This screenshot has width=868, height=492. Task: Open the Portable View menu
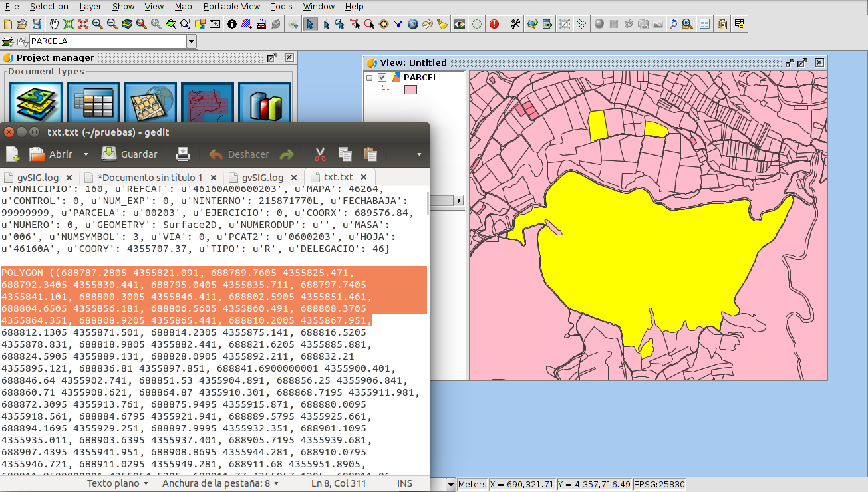click(x=231, y=6)
